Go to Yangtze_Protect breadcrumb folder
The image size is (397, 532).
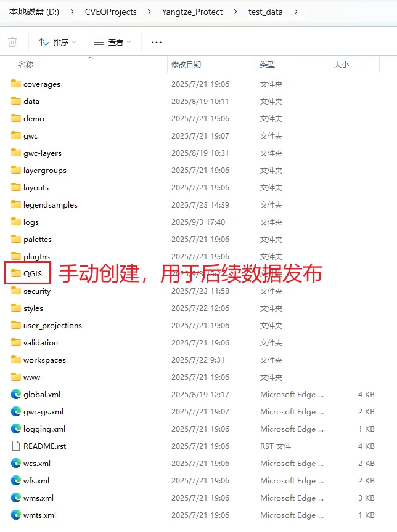192,12
